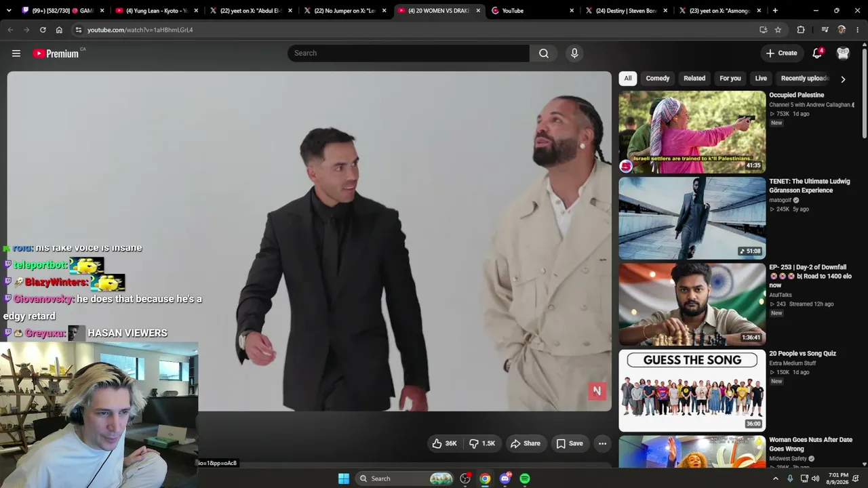This screenshot has width=868, height=488.
Task: Open the Chrome profile avatar
Action: pyautogui.click(x=842, y=30)
